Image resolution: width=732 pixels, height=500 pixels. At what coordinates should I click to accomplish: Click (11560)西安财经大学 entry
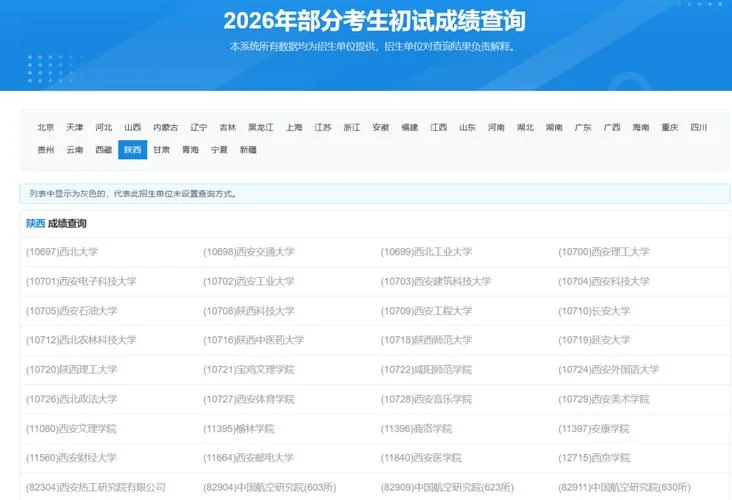(71, 458)
